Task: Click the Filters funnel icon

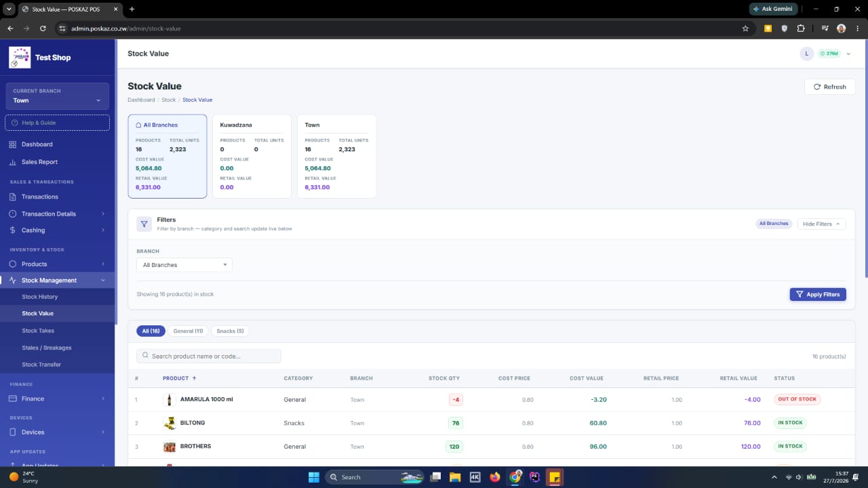Action: click(144, 224)
